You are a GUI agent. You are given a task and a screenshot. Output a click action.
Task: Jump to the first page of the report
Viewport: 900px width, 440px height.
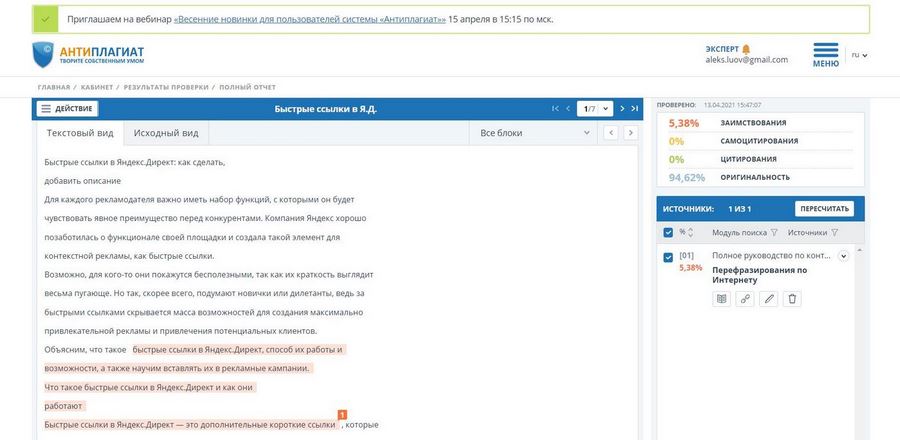[555, 108]
